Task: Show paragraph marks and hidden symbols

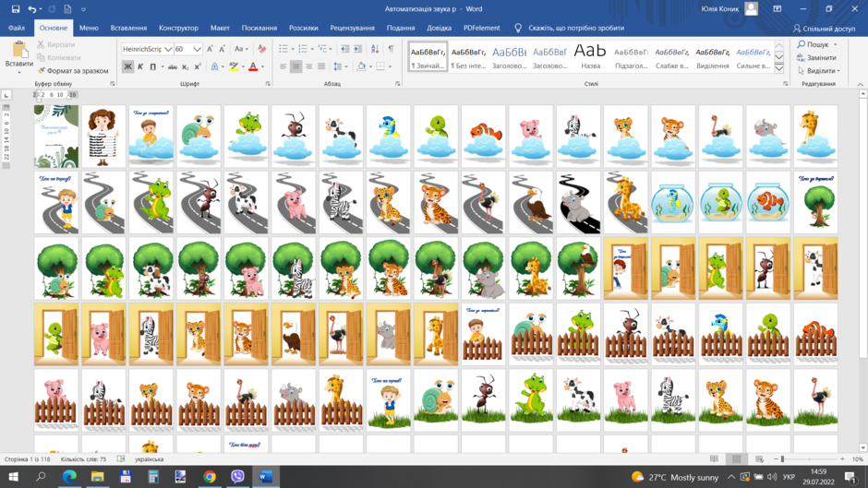Action: (x=391, y=49)
